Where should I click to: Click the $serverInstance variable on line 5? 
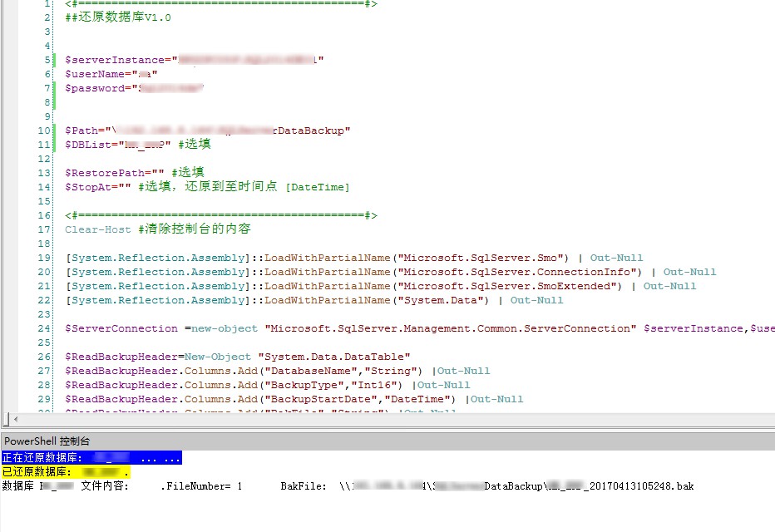pyautogui.click(x=115, y=60)
